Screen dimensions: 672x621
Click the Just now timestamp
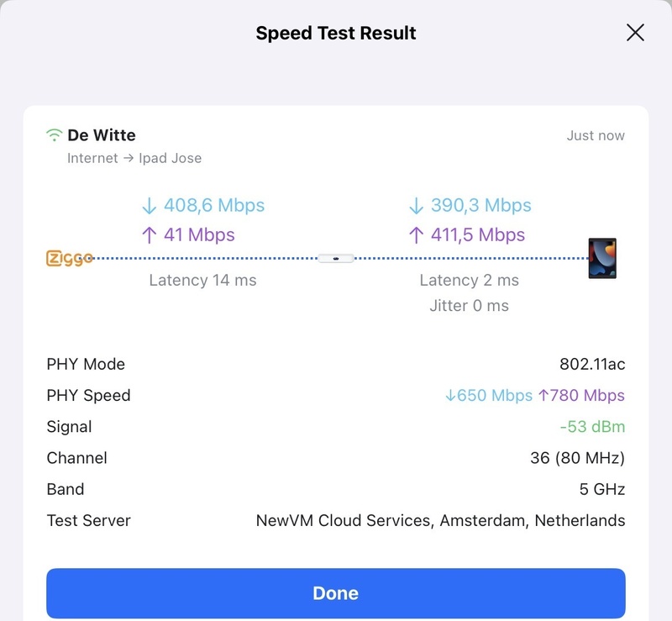point(596,135)
